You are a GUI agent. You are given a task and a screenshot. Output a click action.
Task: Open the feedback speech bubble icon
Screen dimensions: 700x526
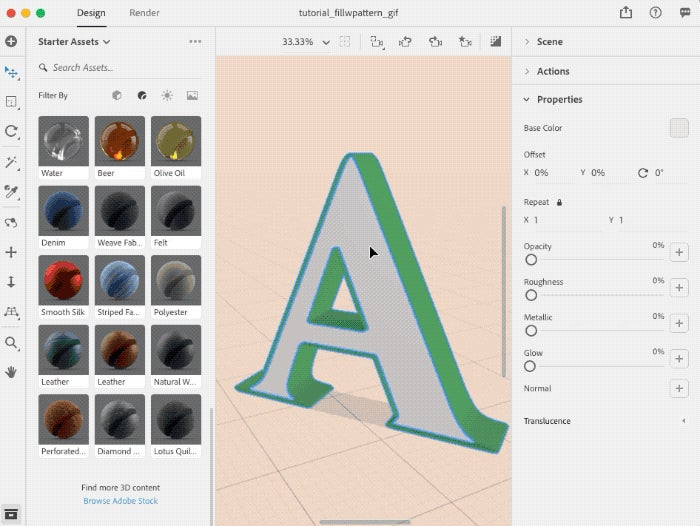click(x=685, y=13)
